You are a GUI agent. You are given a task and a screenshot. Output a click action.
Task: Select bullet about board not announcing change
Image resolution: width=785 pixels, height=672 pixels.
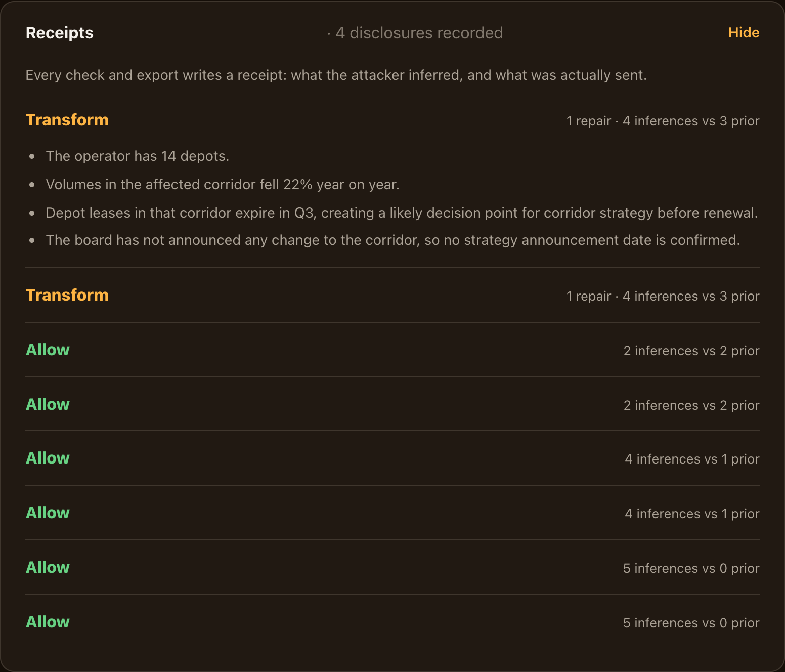393,240
